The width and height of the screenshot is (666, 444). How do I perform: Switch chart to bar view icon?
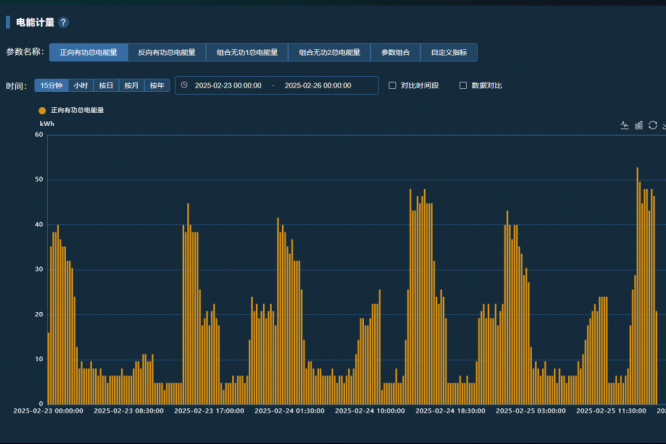[x=639, y=125]
